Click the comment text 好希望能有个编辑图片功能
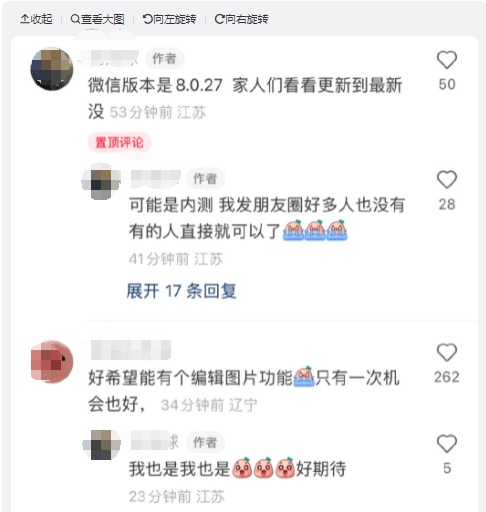 [x=190, y=378]
